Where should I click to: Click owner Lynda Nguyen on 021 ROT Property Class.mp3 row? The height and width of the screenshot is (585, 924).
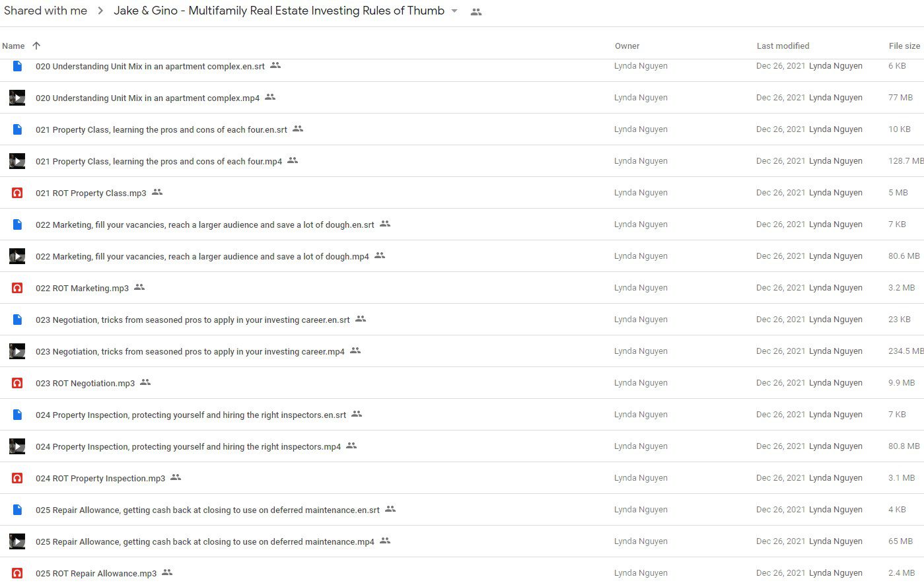pyautogui.click(x=641, y=193)
